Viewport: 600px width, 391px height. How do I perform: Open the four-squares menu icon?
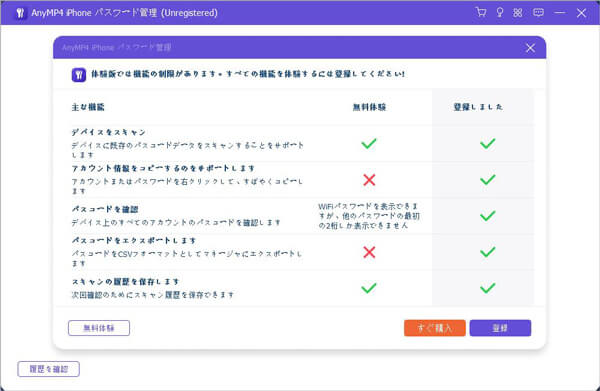coord(518,13)
